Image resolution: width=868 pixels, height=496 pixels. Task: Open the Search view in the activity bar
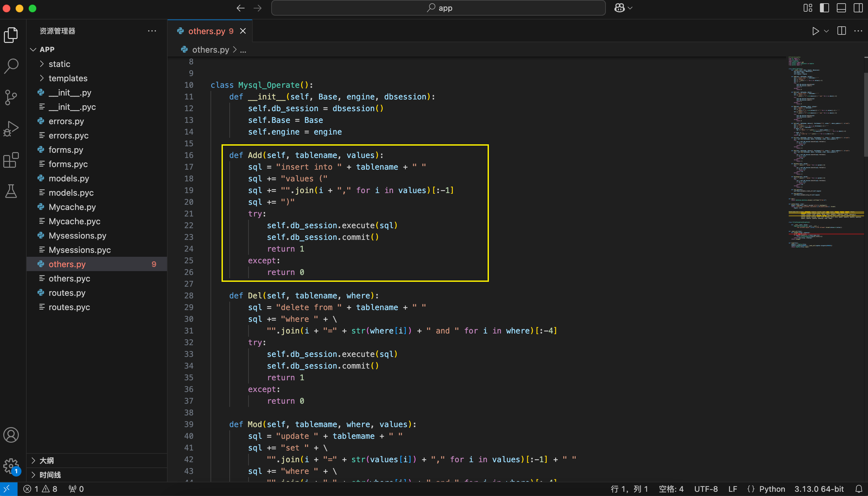[x=11, y=66]
